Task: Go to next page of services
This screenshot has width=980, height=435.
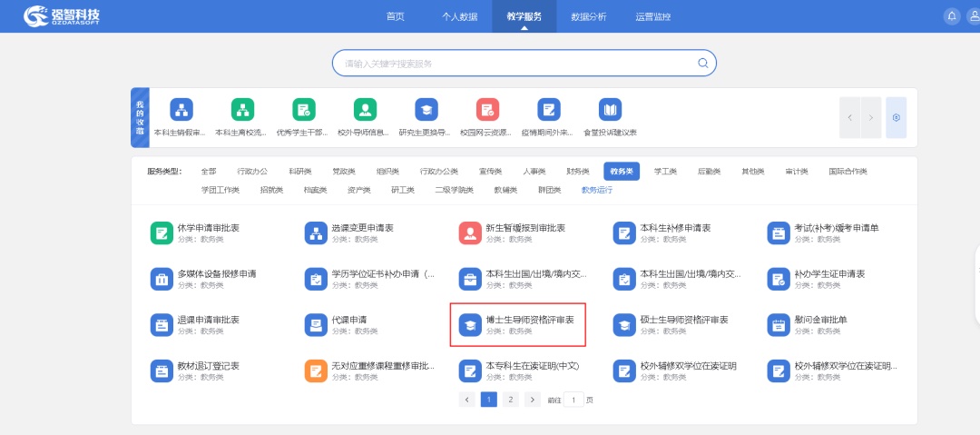Action: tap(533, 400)
